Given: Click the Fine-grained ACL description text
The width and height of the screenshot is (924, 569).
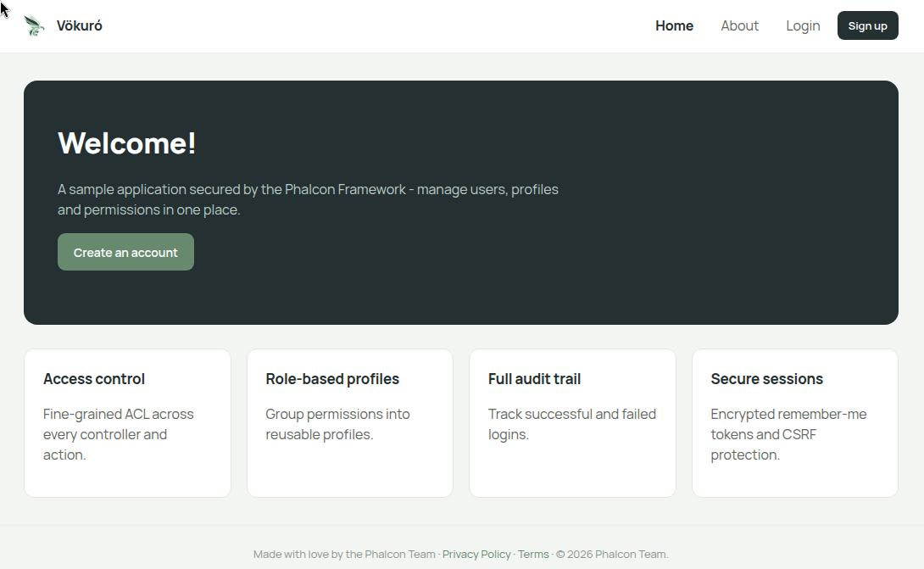Looking at the screenshot, I should [119, 434].
